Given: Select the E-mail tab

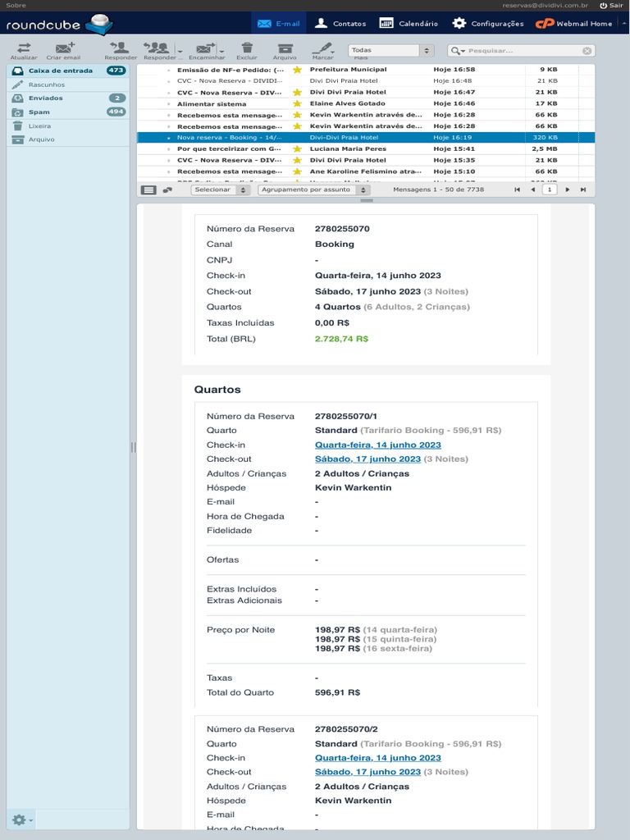Looking at the screenshot, I should point(279,23).
